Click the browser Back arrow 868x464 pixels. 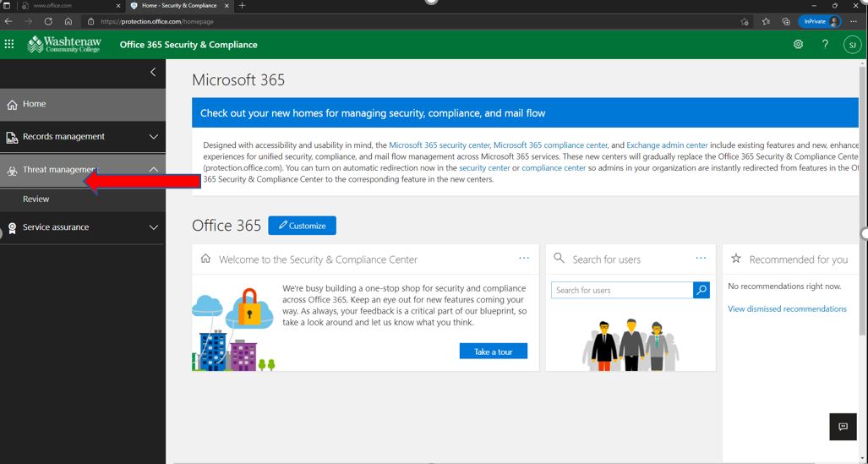8,22
